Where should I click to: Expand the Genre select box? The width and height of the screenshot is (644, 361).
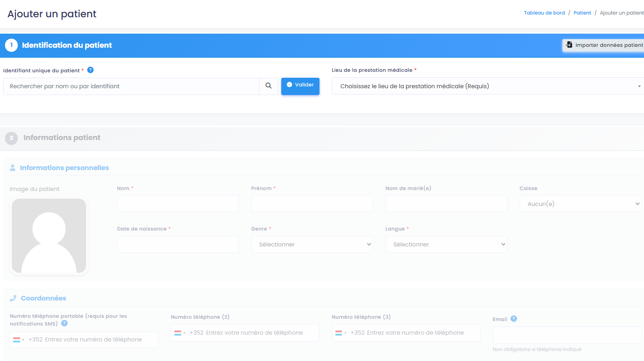[312, 244]
